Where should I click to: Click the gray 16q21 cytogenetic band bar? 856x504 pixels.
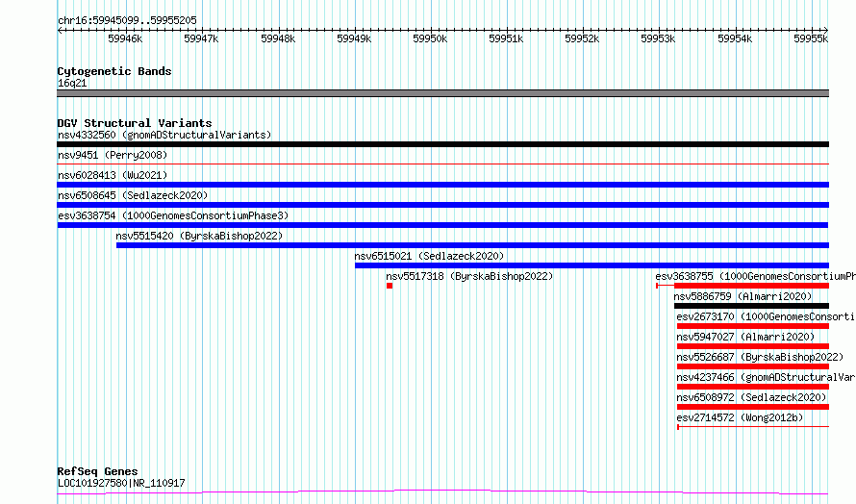pyautogui.click(x=442, y=93)
